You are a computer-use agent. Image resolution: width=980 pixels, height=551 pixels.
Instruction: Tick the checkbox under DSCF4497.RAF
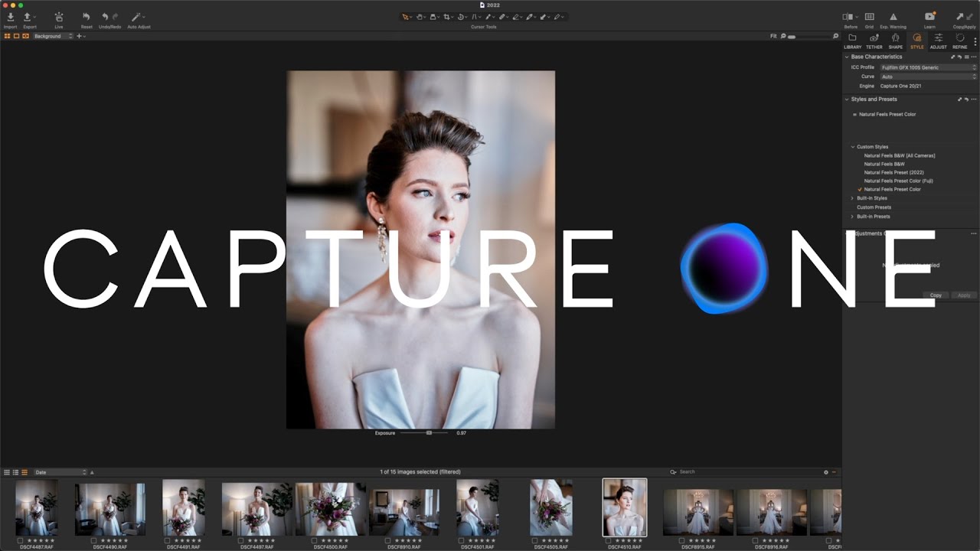pos(240,540)
